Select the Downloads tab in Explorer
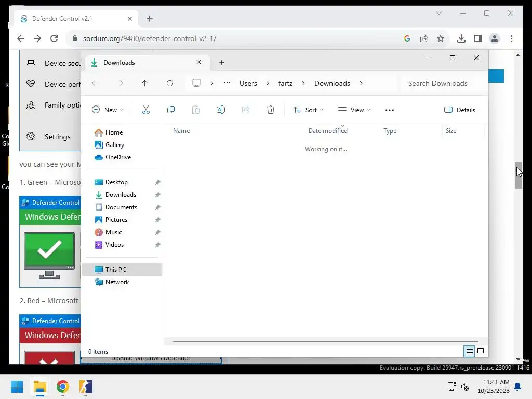 point(146,62)
